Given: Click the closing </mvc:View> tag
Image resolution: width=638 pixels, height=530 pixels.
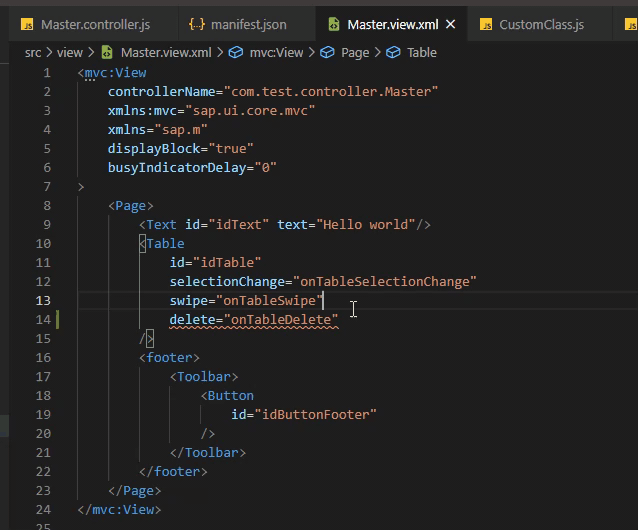Looking at the screenshot, I should click(x=119, y=510).
